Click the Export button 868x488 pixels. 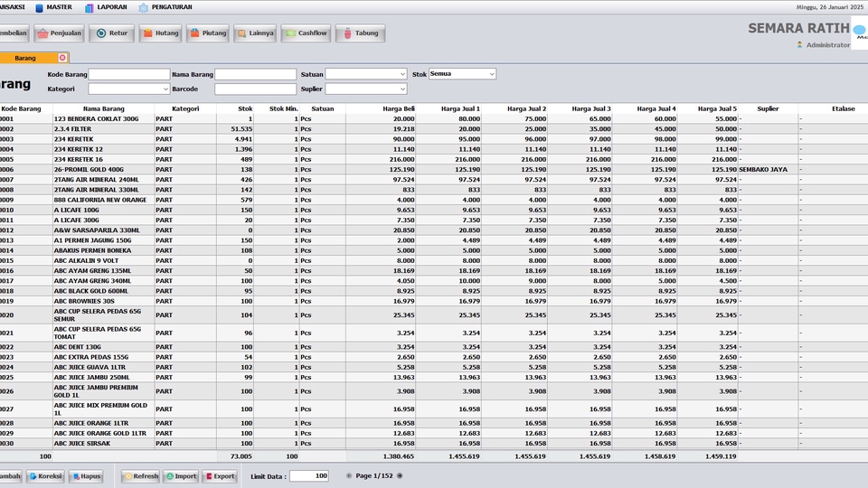(220, 476)
